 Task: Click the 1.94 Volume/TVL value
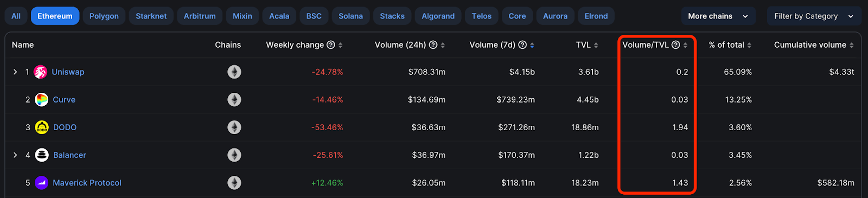[680, 127]
